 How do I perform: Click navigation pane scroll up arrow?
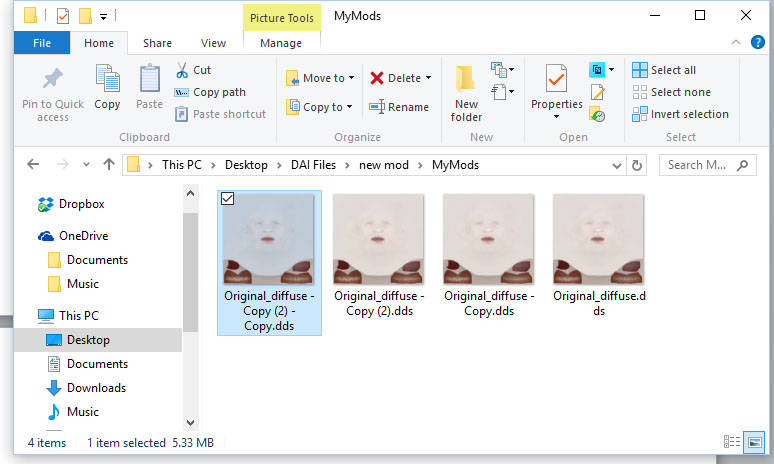coord(191,193)
